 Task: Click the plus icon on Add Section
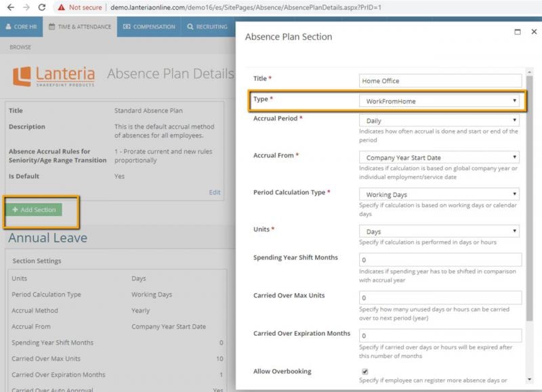click(16, 210)
